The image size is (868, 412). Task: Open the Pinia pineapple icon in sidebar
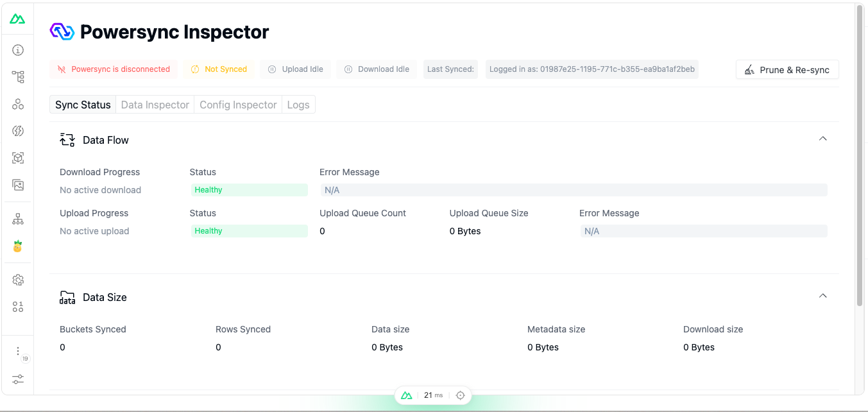18,246
